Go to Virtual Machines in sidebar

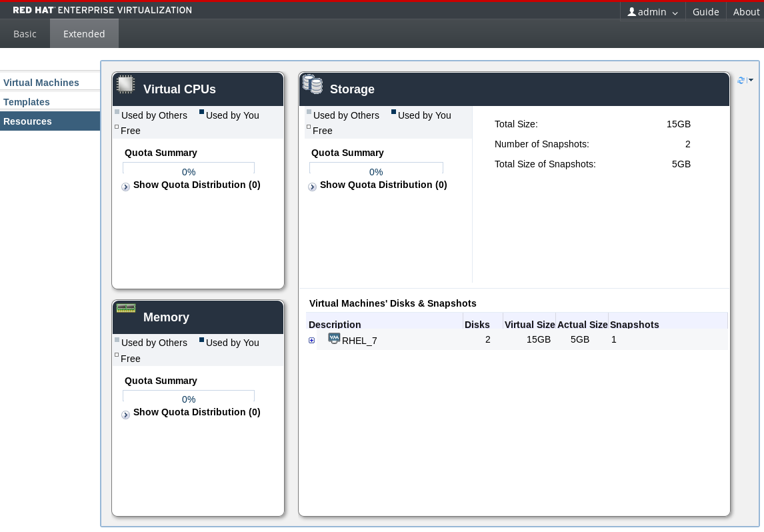click(x=41, y=83)
